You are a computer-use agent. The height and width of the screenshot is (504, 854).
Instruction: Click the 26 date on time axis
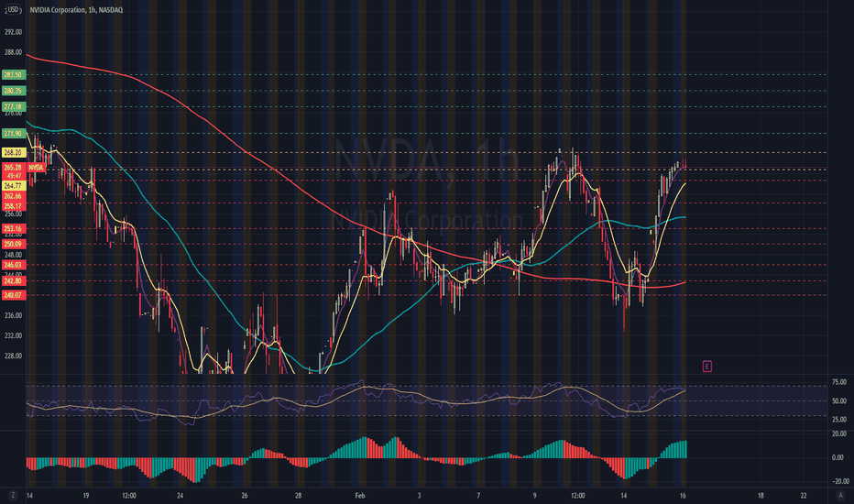point(245,496)
